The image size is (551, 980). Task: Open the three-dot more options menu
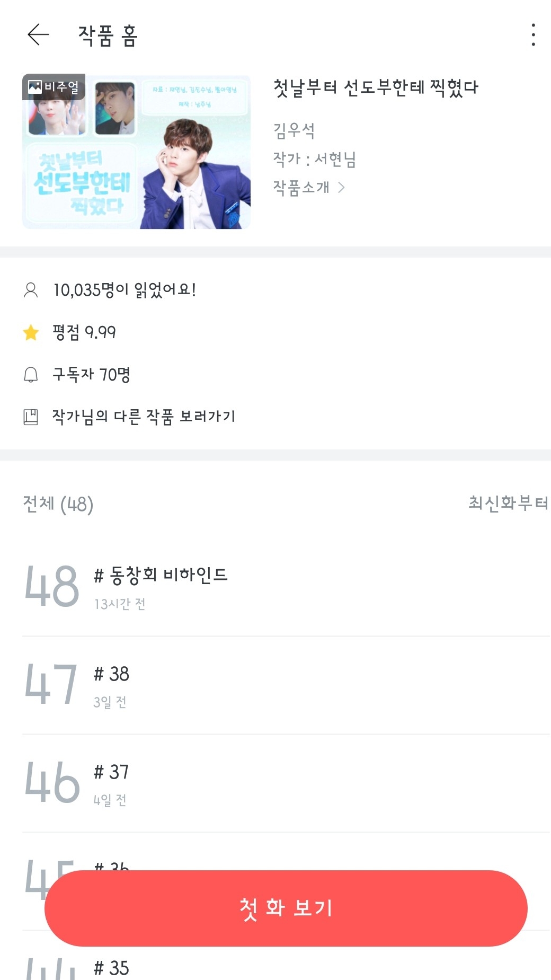[x=533, y=35]
